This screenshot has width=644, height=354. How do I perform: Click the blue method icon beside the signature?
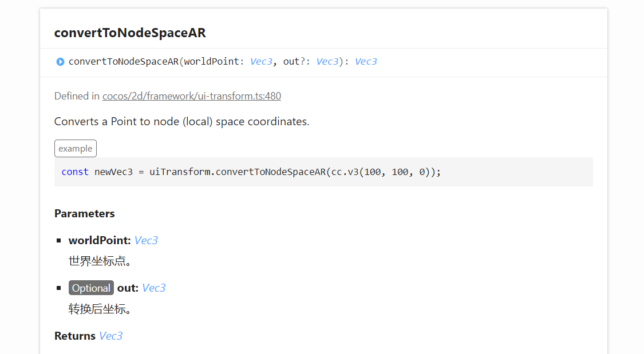[x=60, y=62]
